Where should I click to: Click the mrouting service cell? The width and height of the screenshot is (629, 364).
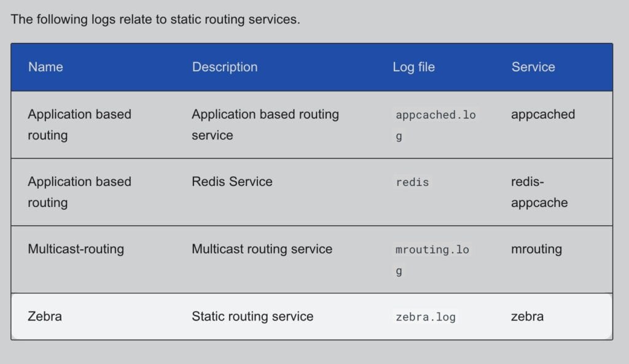tap(536, 249)
